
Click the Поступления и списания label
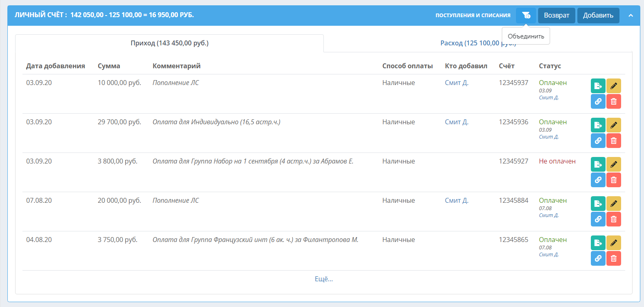[473, 15]
